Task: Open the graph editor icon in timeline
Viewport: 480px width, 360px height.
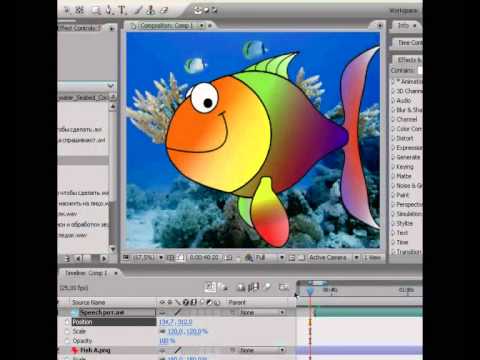Action: point(284,287)
